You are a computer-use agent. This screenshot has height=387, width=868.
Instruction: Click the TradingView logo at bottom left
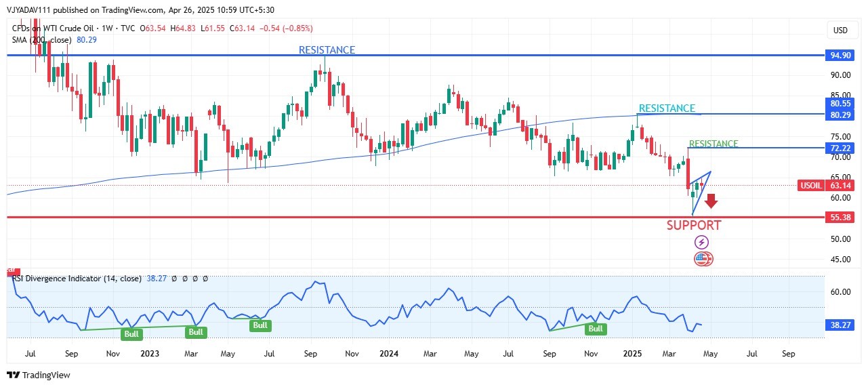39,375
